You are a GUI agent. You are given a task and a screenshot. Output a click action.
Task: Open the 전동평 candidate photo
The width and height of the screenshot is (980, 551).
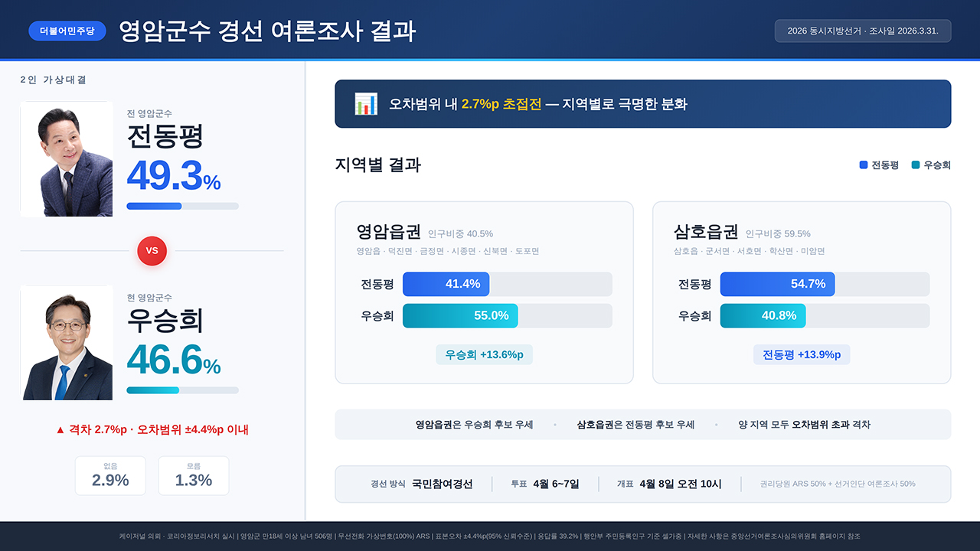click(x=67, y=159)
